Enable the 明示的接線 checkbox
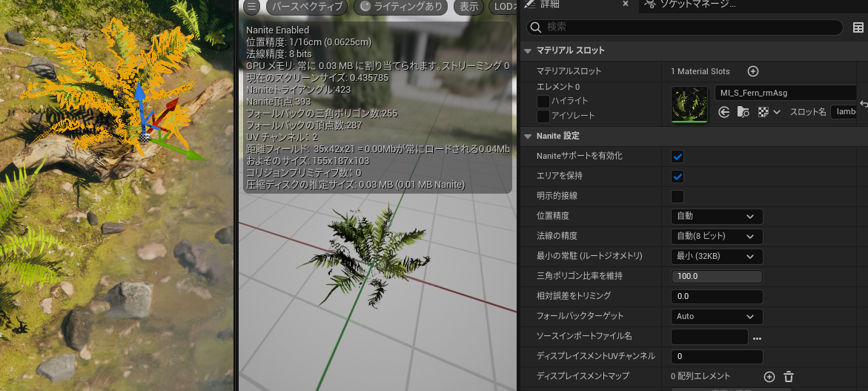This screenshot has height=391, width=868. coord(677,197)
